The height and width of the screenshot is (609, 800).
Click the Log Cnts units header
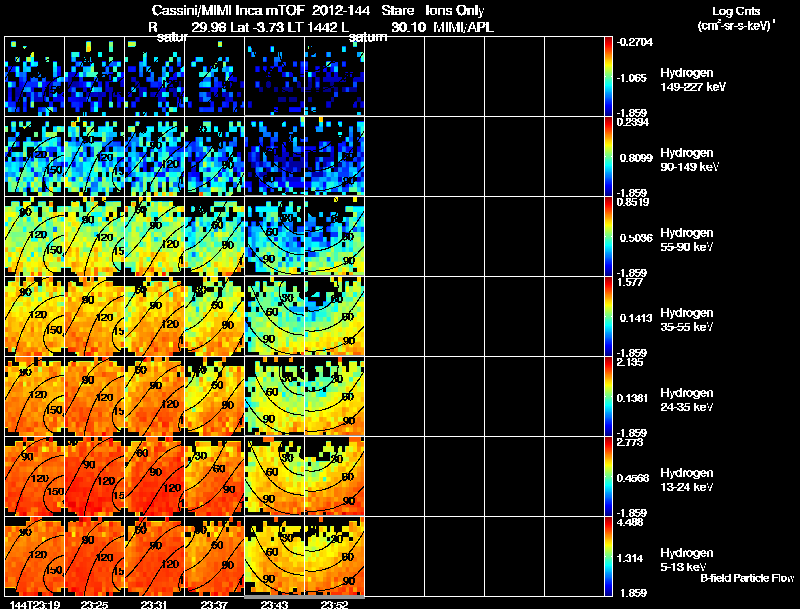coord(736,18)
